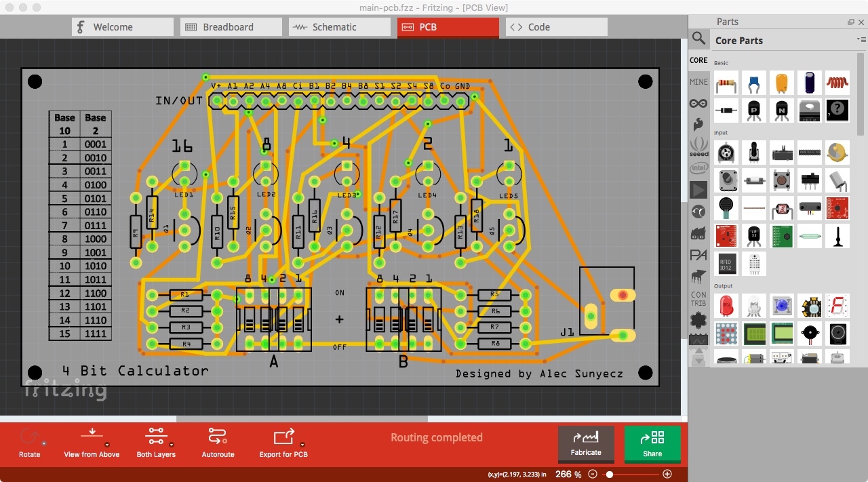Image resolution: width=868 pixels, height=482 pixels.
Task: Open the Rotate dropdown arrow
Action: pos(44,444)
